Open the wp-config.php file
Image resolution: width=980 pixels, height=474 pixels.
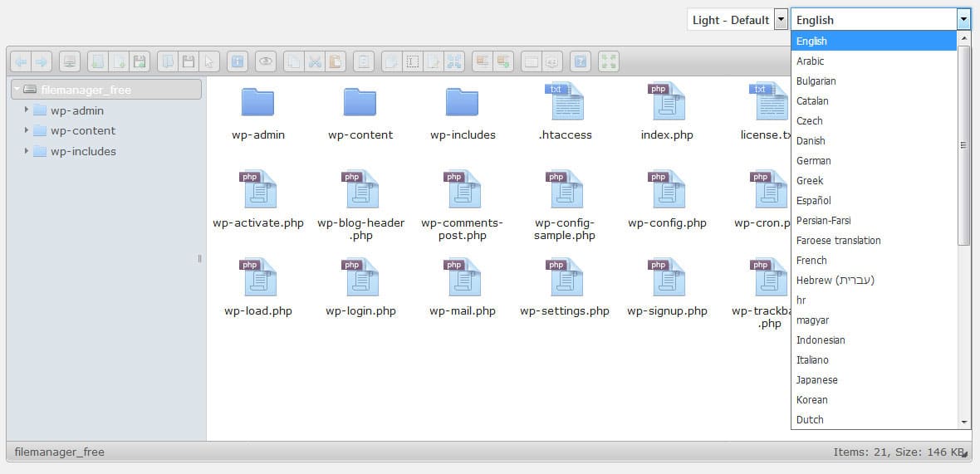pos(667,190)
